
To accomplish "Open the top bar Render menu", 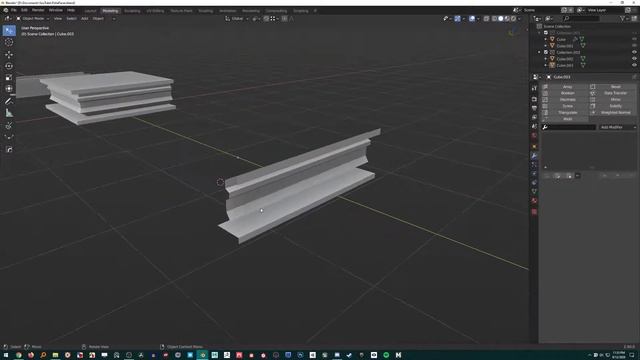I will 38,10.
